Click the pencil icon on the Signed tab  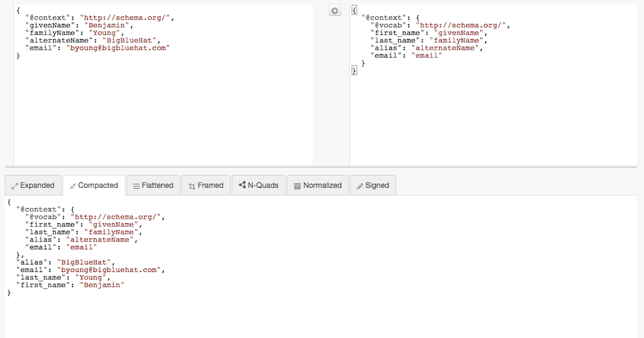(x=360, y=185)
